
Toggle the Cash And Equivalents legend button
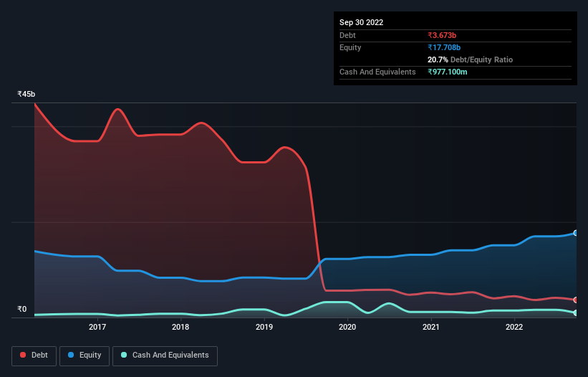pos(165,355)
